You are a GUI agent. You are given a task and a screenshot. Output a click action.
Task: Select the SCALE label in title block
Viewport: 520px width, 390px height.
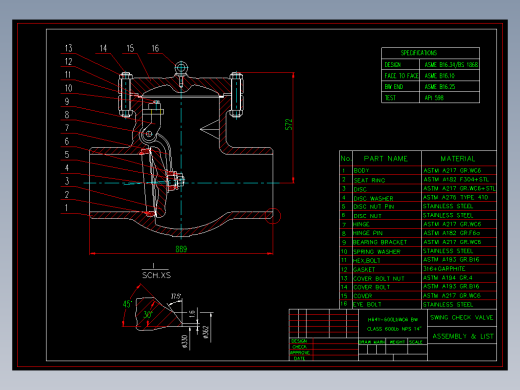click(x=415, y=342)
